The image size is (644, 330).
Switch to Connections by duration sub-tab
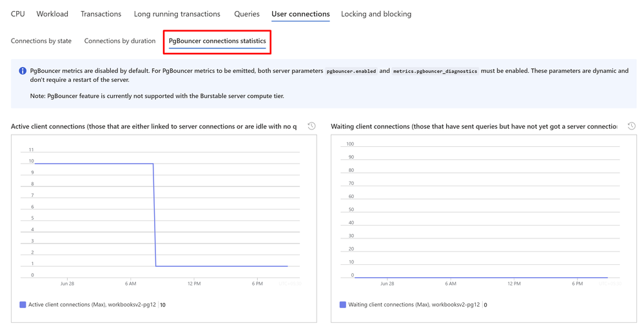(119, 41)
